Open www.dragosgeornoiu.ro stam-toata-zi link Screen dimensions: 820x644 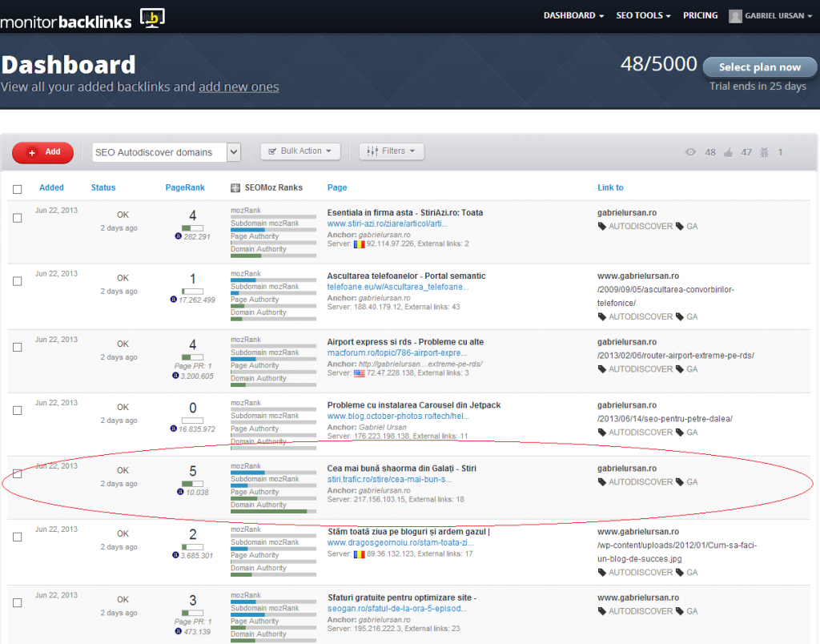click(400, 543)
